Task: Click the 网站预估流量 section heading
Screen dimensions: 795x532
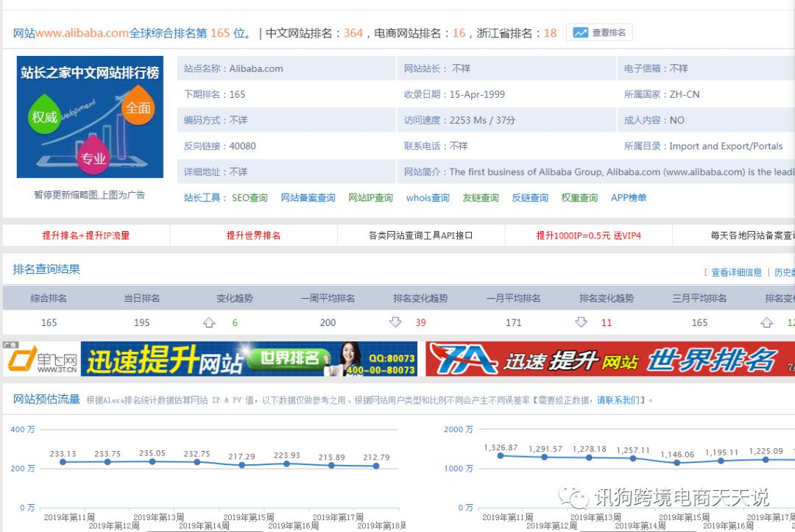Action: point(46,400)
